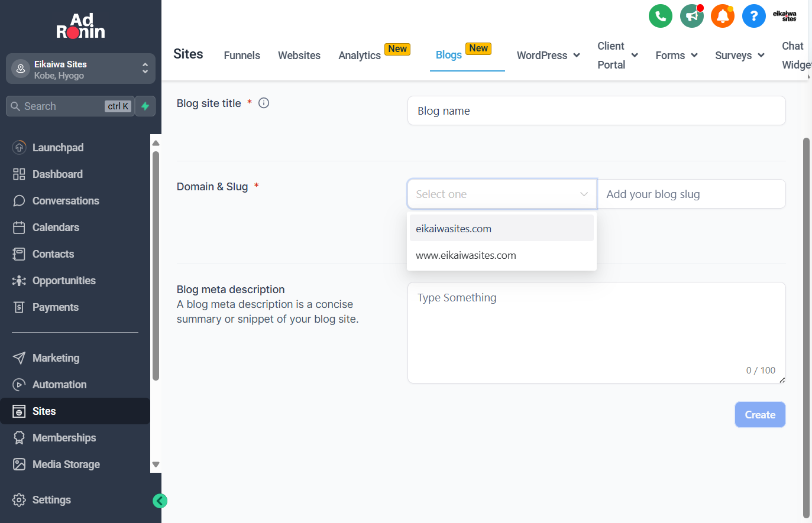Click the Payments icon in the sidebar
Viewport: 812px width, 523px height.
click(19, 307)
